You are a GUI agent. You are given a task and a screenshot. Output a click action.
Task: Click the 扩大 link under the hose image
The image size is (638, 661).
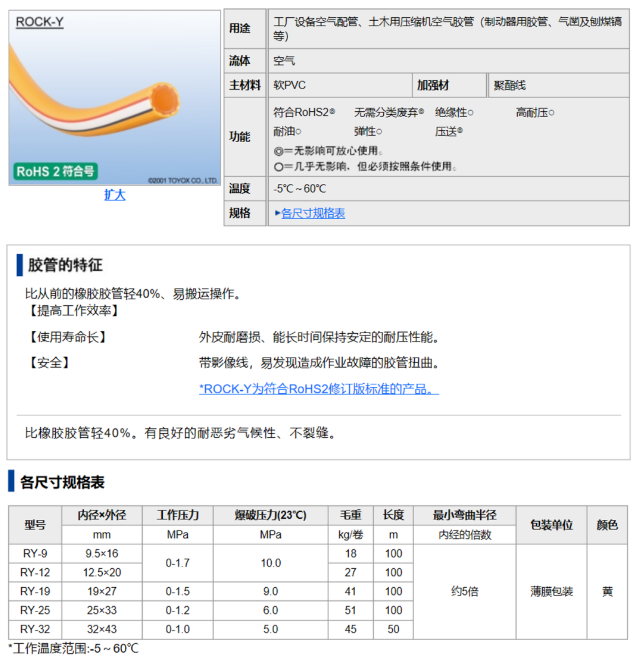point(115,195)
